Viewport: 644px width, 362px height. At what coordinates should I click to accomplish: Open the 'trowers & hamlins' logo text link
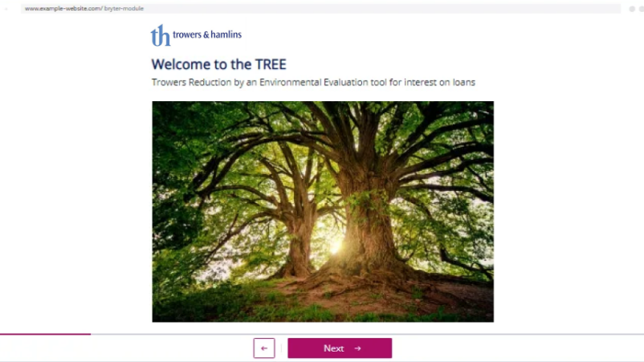click(207, 35)
